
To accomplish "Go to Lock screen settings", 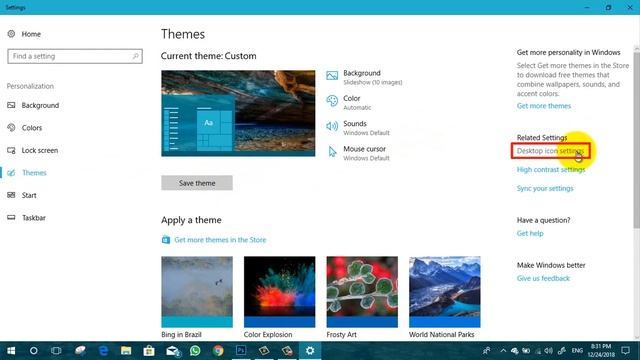I will click(x=40, y=150).
